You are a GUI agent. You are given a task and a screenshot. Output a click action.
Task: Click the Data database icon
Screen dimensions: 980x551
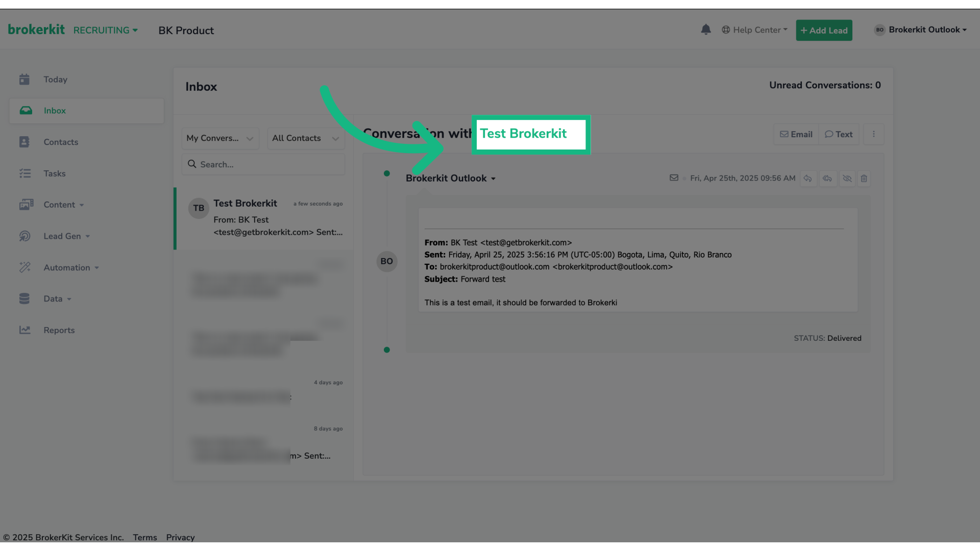pos(24,298)
